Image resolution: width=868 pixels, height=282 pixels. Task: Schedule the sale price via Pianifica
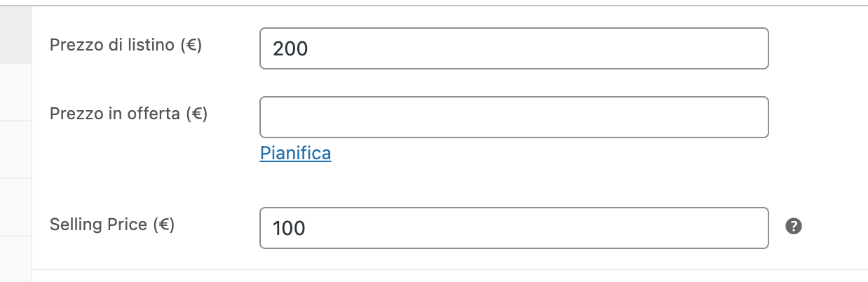[x=295, y=153]
